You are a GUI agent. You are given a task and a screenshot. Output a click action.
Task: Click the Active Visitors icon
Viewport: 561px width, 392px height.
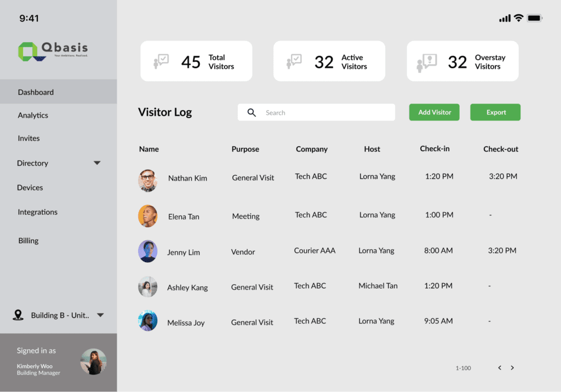294,61
